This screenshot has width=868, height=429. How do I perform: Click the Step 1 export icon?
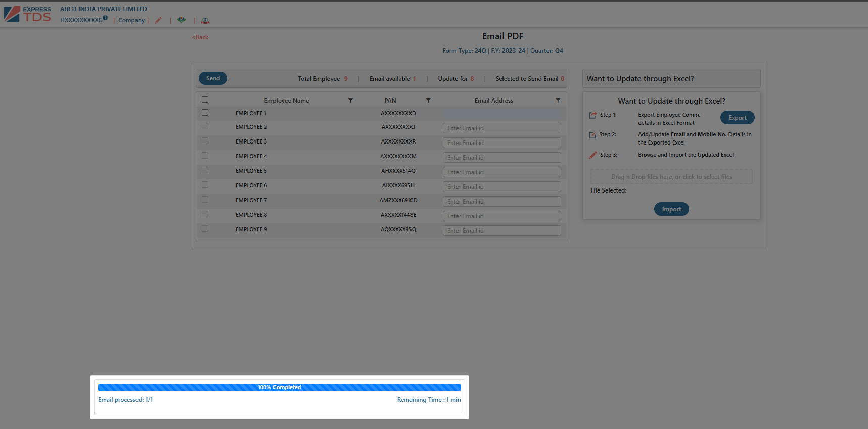click(592, 115)
